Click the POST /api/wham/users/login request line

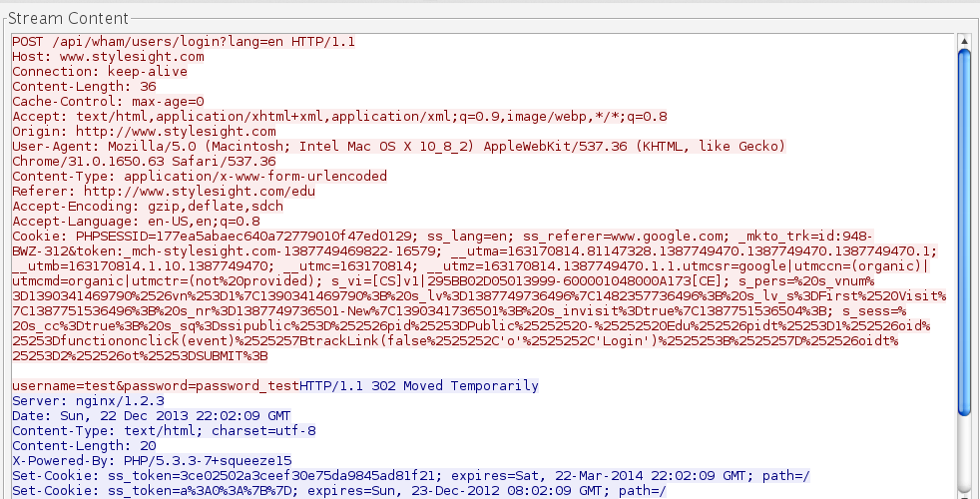(184, 42)
